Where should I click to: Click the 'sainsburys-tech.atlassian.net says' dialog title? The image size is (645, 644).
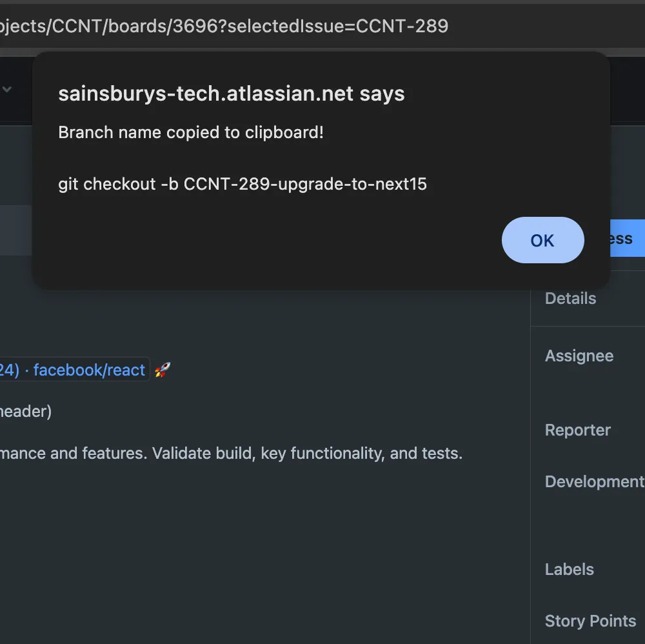click(x=231, y=94)
